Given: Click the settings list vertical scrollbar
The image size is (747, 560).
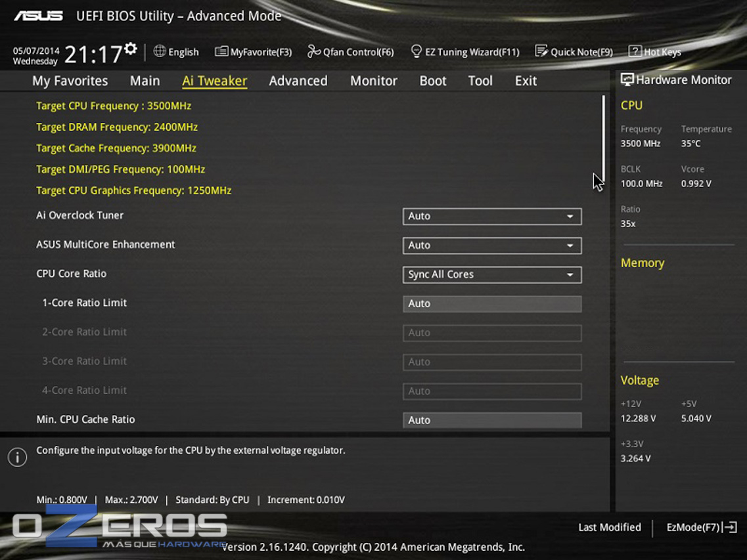Looking at the screenshot, I should click(603, 139).
